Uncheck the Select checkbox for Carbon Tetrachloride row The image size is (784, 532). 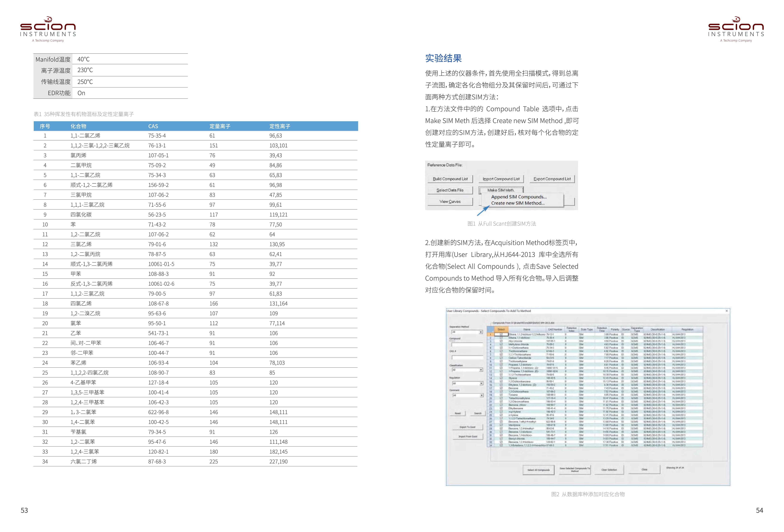(x=501, y=358)
